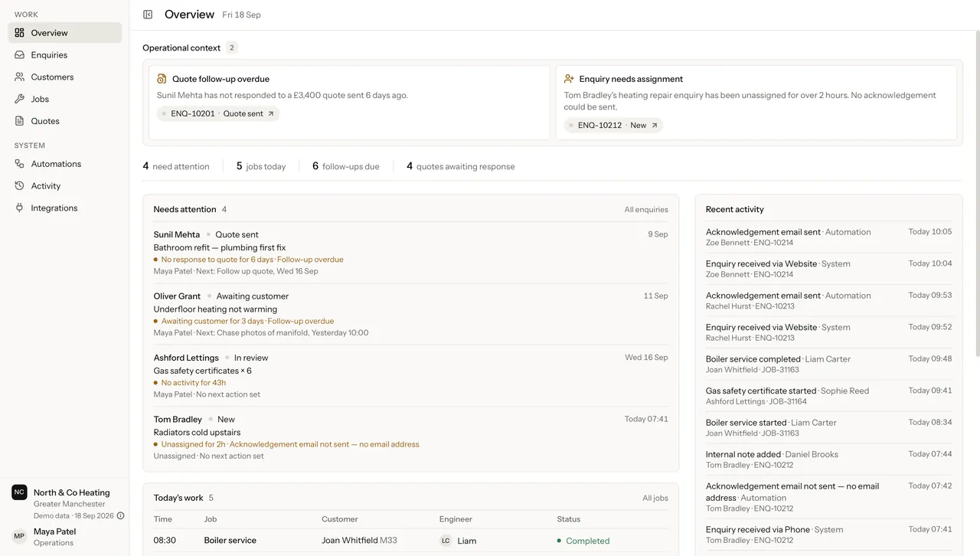The height and width of the screenshot is (556, 980).
Task: Open Automations section
Action: click(64, 164)
